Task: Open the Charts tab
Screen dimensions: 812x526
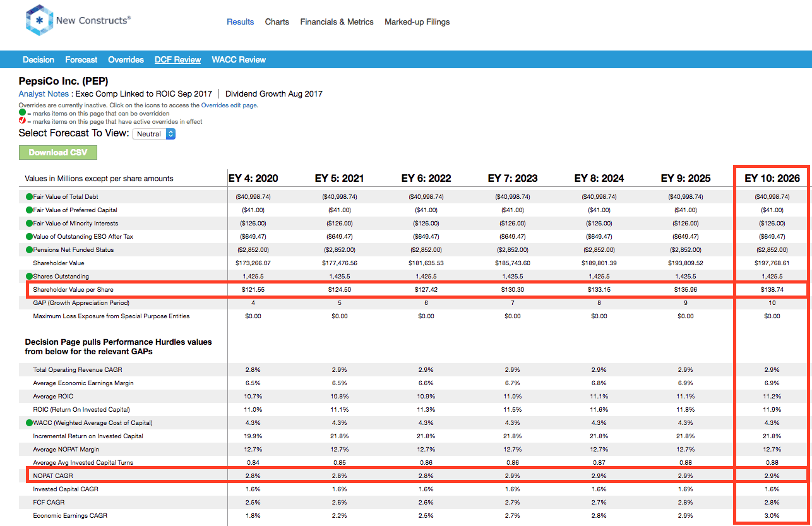Action: [x=277, y=21]
